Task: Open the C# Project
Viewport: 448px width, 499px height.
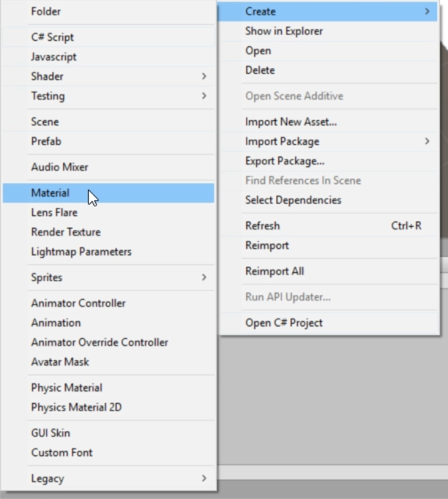Action: pyautogui.click(x=329, y=323)
